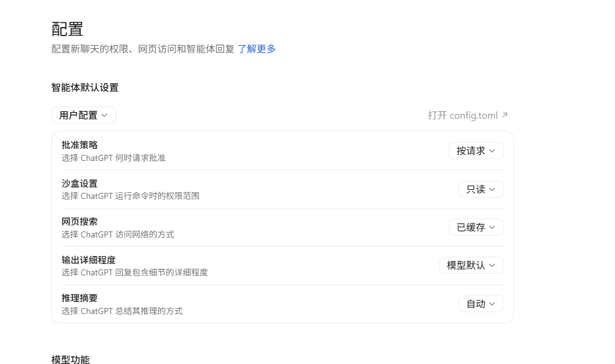Screen dimensions: 615x364
Task: Click the chevron icon next to 模型默认
Action: [492, 265]
